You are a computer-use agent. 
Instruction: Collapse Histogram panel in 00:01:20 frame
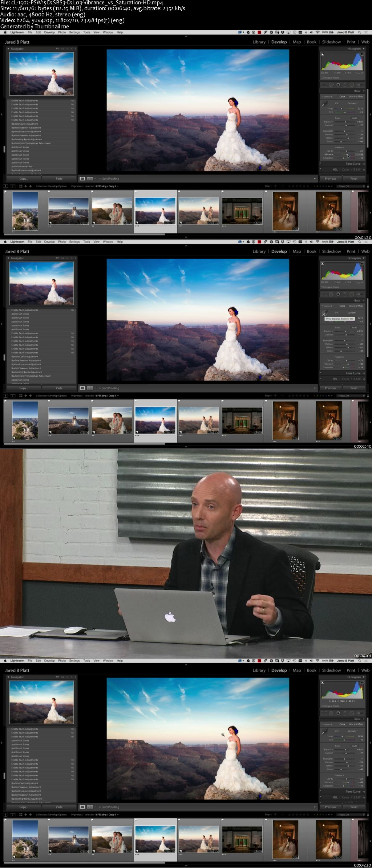(x=364, y=49)
